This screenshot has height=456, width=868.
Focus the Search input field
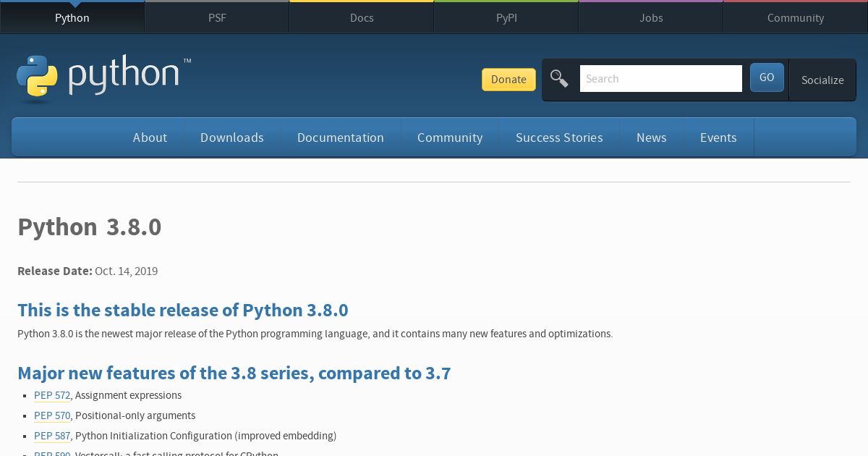point(661,79)
